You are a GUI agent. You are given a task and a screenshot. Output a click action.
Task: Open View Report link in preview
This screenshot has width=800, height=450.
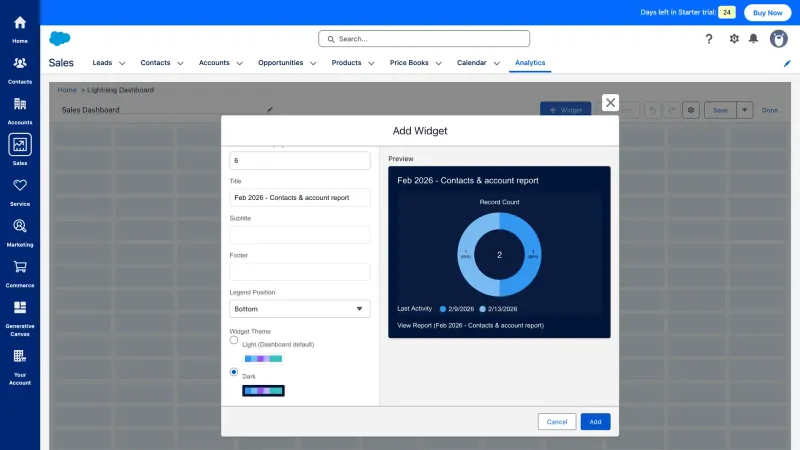point(470,326)
